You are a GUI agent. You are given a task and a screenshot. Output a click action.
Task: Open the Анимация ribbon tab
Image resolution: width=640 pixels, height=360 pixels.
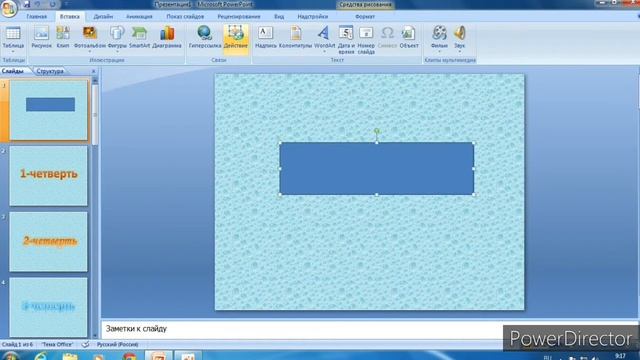139,17
